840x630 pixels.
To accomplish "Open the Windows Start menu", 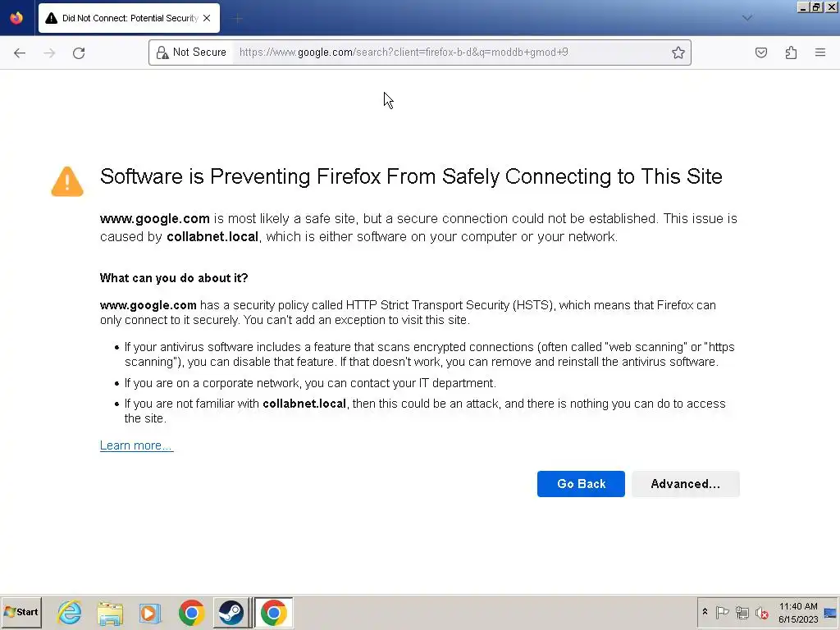I will coord(21,612).
